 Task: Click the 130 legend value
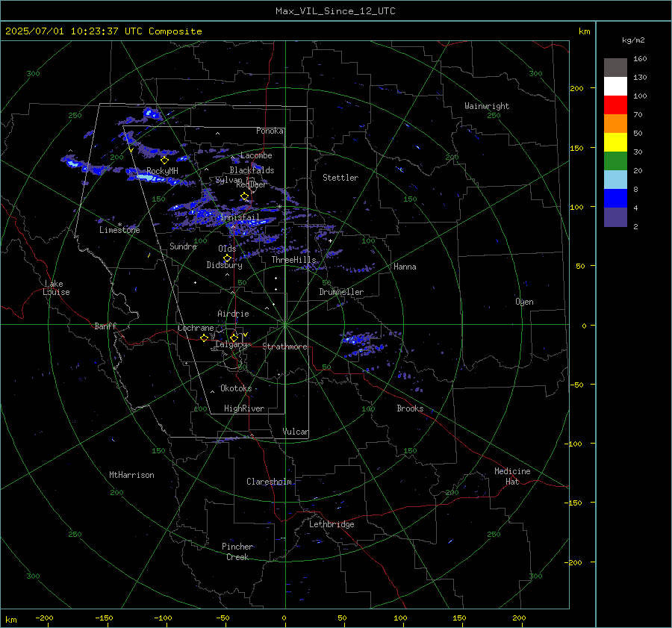(x=640, y=77)
